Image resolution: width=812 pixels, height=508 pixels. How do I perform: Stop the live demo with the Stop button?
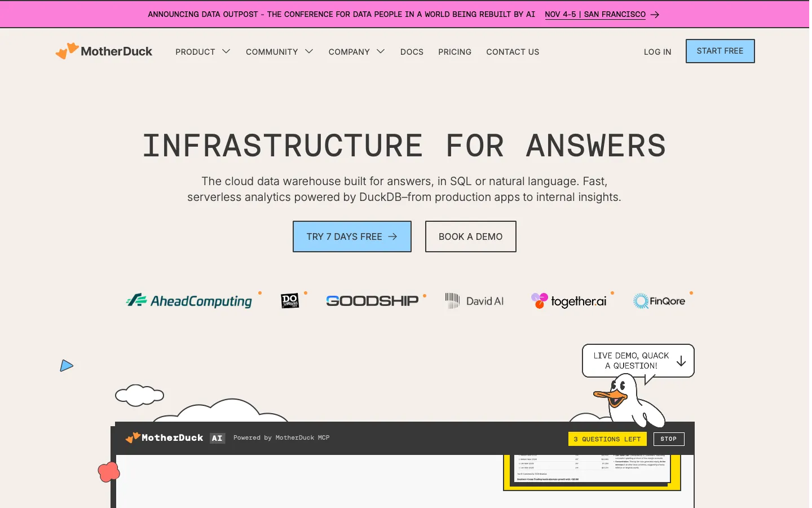[669, 439]
